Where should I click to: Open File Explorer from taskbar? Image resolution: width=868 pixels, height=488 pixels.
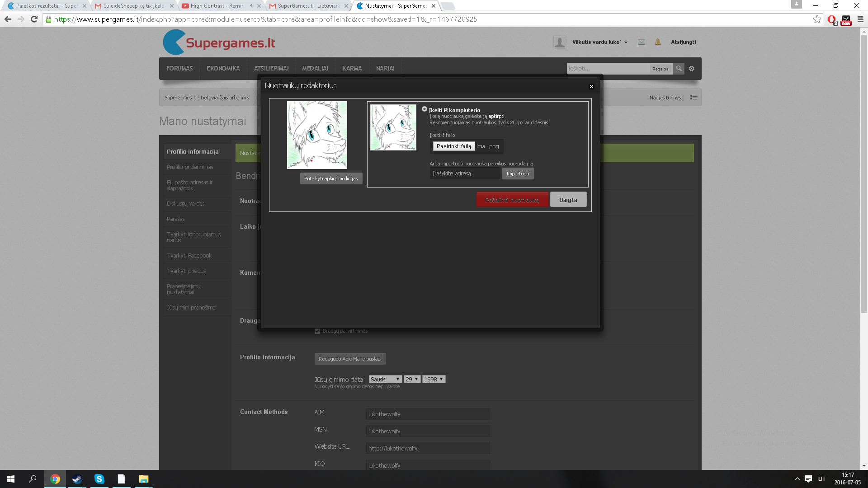click(x=143, y=479)
